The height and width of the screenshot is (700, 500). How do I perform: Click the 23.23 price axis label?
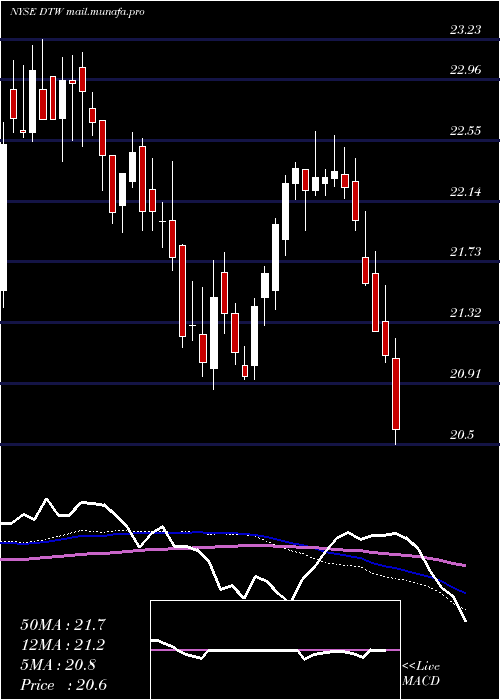[465, 30]
